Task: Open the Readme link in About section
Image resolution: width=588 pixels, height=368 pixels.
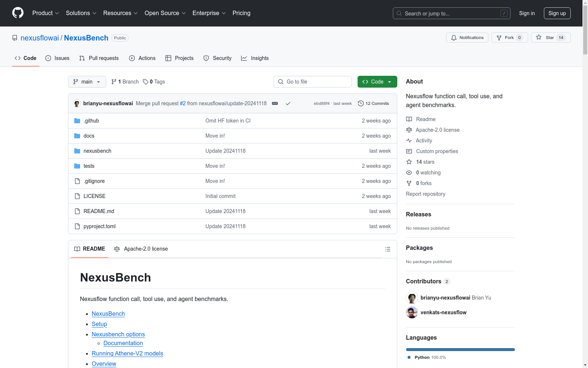Action: (426, 119)
